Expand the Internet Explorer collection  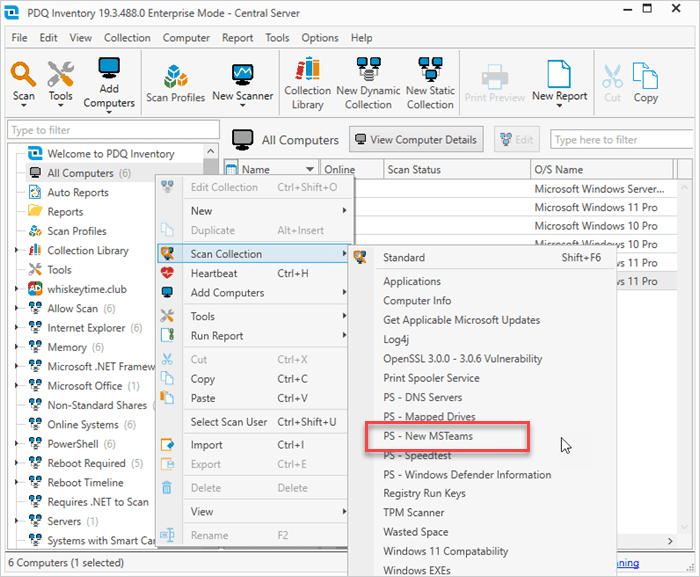click(17, 328)
